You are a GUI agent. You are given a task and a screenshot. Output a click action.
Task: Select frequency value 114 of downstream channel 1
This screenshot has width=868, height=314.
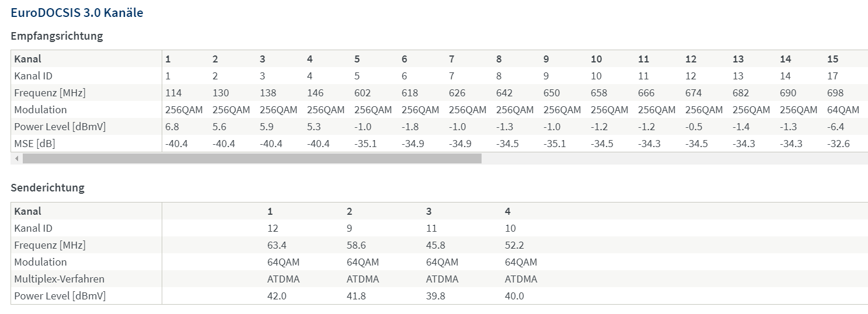(x=173, y=93)
